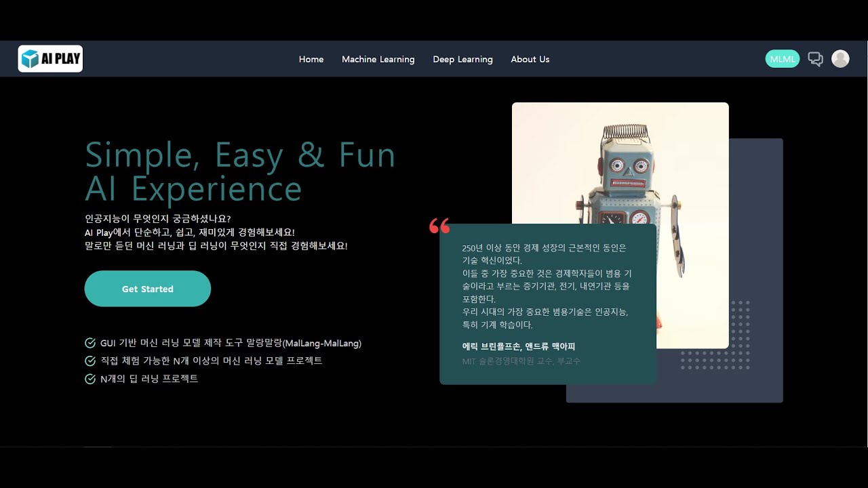Select Deep Learning in navigation bar
The image size is (868, 488).
(462, 60)
